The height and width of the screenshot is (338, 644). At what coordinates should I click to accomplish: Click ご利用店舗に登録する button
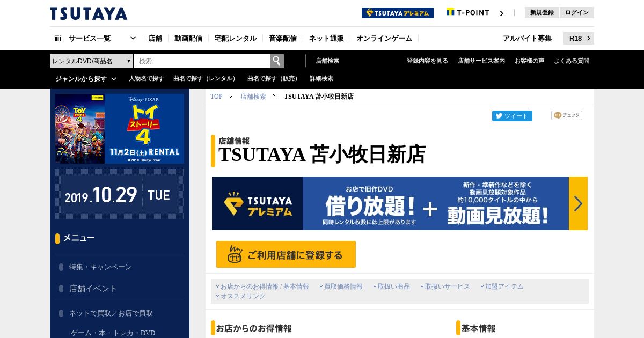286,254
